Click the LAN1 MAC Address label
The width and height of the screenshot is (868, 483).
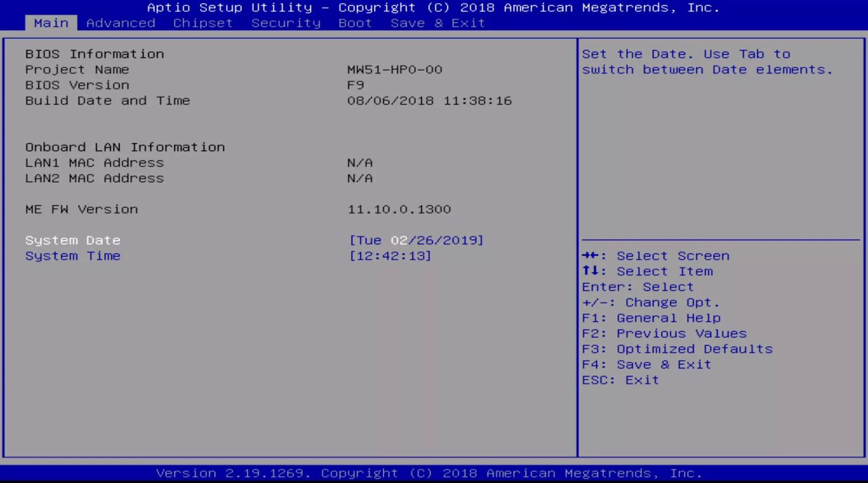[x=95, y=163]
